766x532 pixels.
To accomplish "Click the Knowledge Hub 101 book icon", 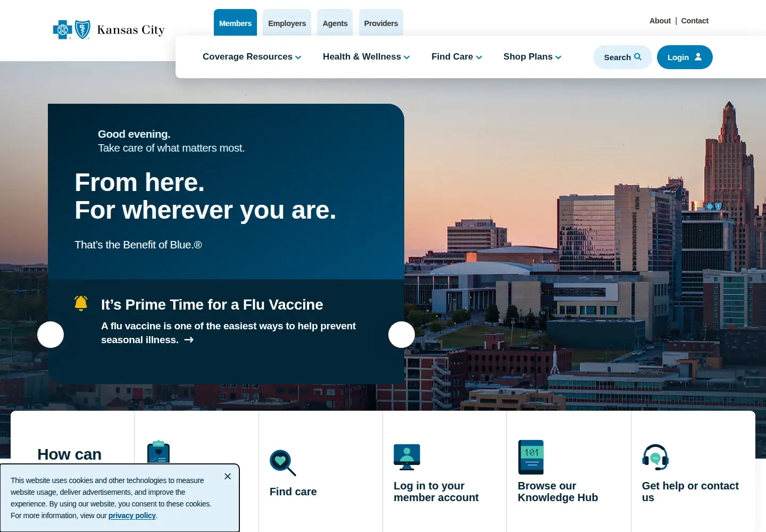I will coord(531,457).
